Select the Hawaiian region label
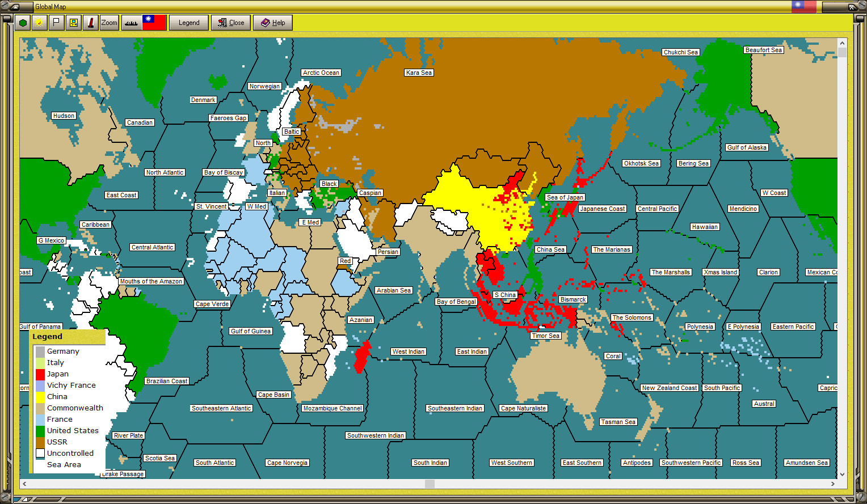 705,227
